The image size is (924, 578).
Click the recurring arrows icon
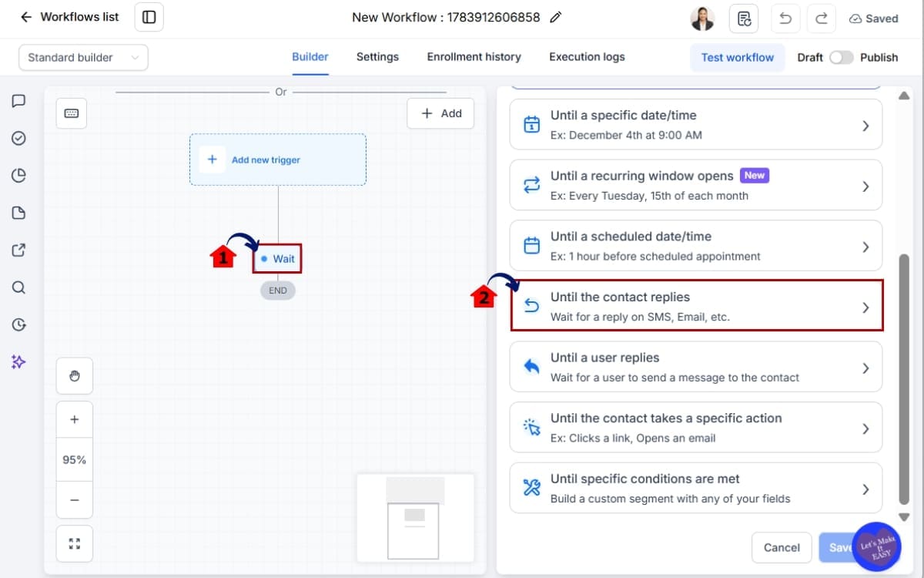(531, 185)
